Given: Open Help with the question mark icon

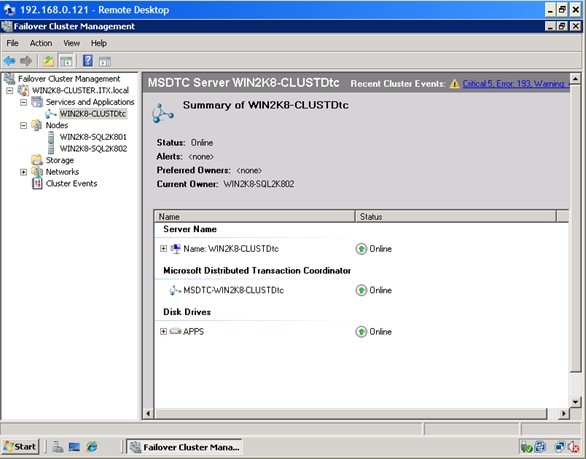Looking at the screenshot, I should point(88,61).
